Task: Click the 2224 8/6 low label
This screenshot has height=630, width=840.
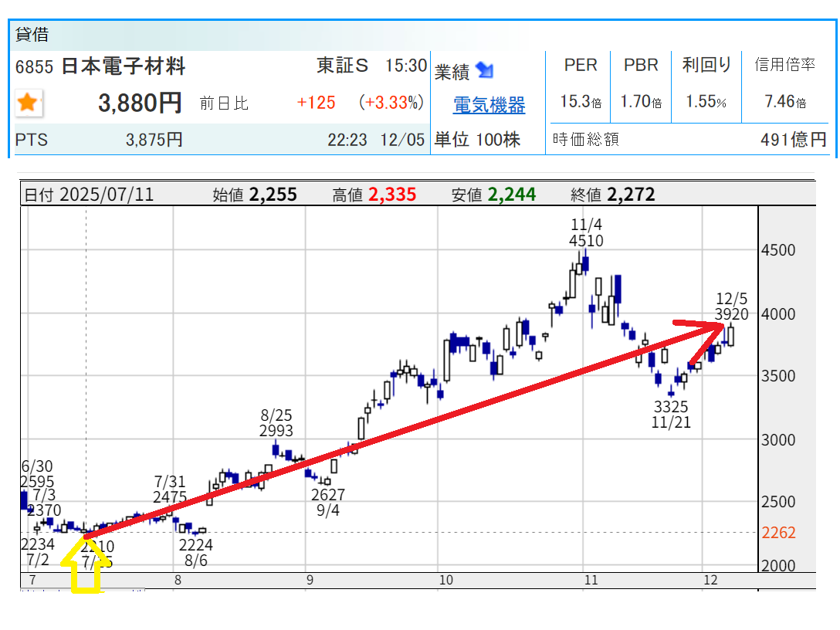Action: tap(195, 553)
